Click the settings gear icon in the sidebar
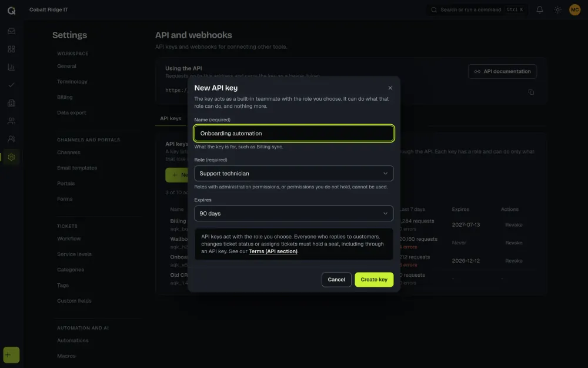The image size is (588, 368). pyautogui.click(x=11, y=157)
